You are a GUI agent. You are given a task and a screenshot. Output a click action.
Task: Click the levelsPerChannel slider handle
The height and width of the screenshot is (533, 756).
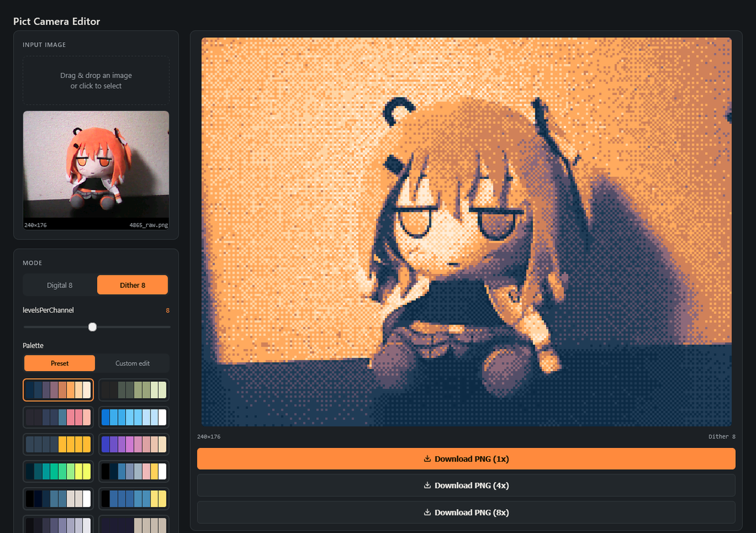pyautogui.click(x=93, y=327)
